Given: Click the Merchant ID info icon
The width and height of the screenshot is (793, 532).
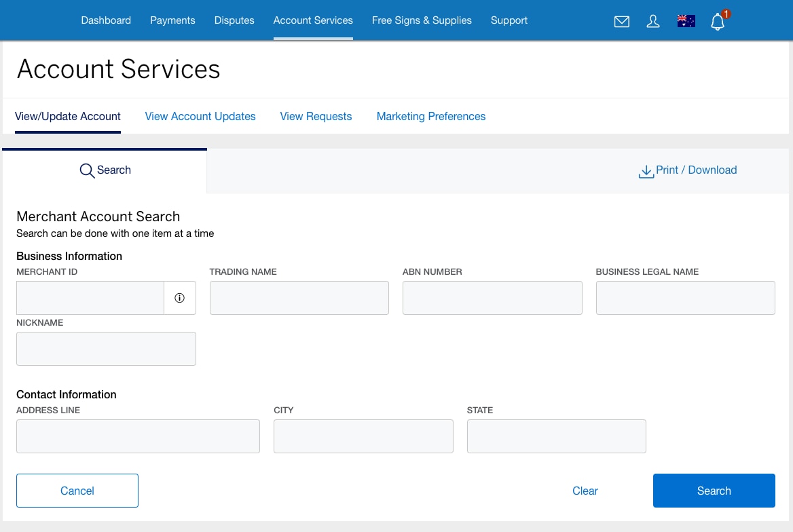Looking at the screenshot, I should tap(179, 298).
